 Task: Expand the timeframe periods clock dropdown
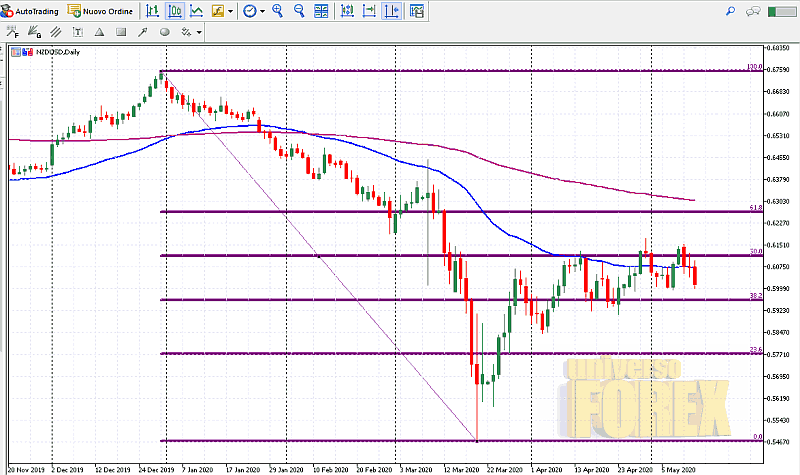coord(262,12)
